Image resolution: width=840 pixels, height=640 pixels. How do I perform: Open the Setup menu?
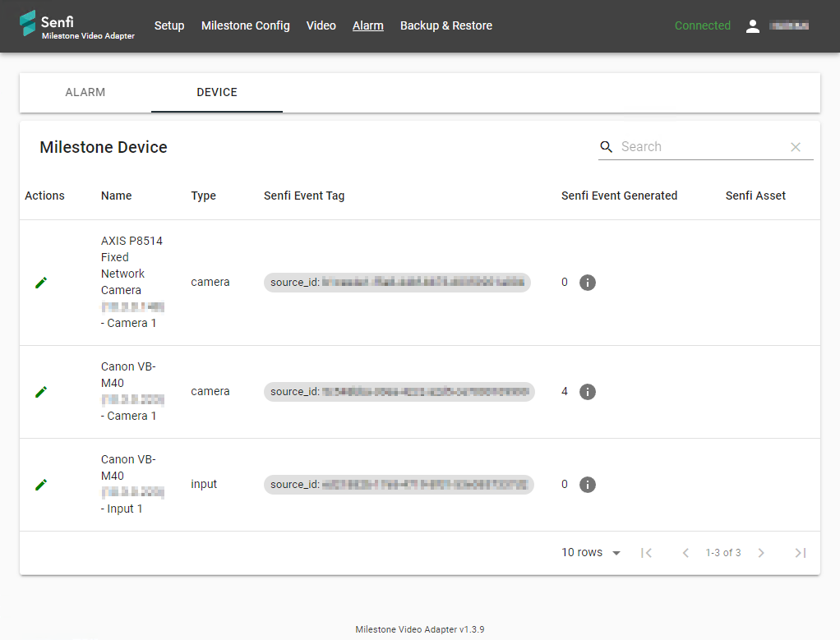coord(169,25)
